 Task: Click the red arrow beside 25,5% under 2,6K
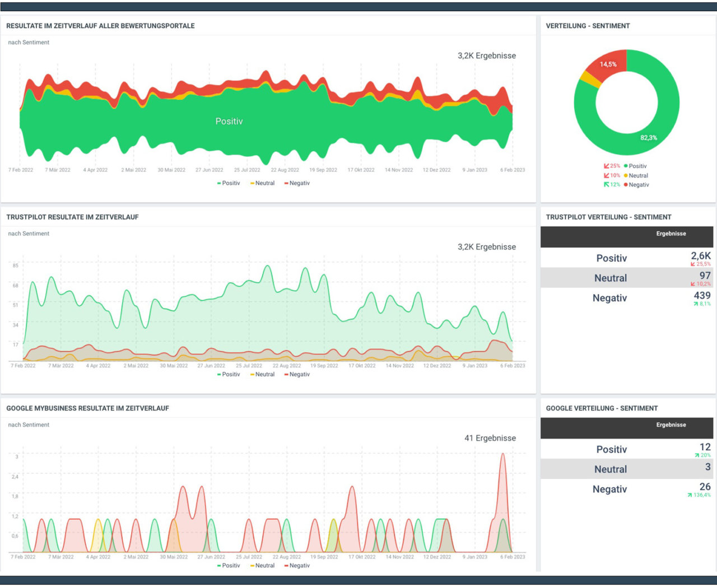point(693,264)
